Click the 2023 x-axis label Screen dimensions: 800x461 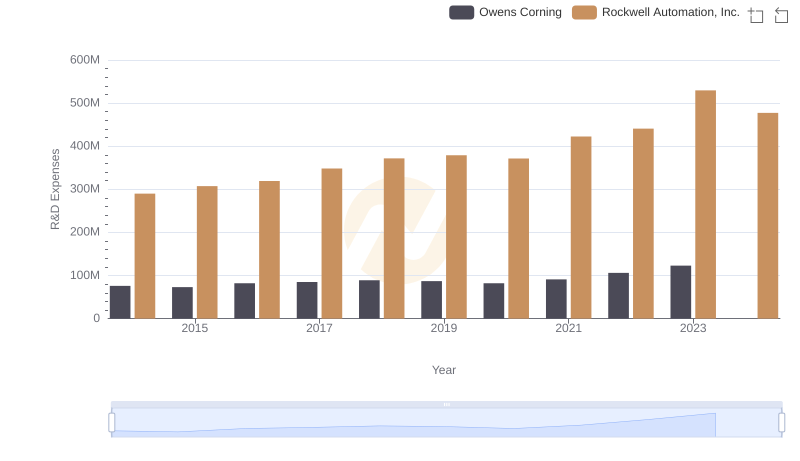[x=693, y=328]
